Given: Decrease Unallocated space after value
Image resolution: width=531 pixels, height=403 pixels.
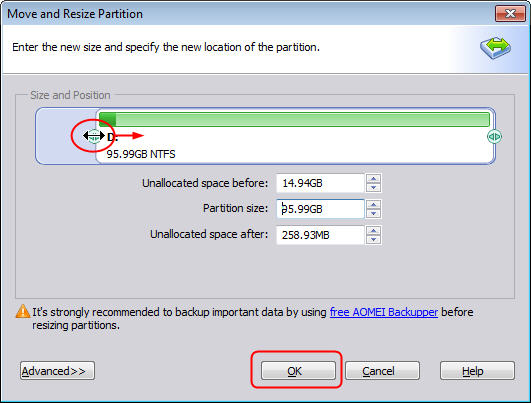Looking at the screenshot, I should click(374, 239).
